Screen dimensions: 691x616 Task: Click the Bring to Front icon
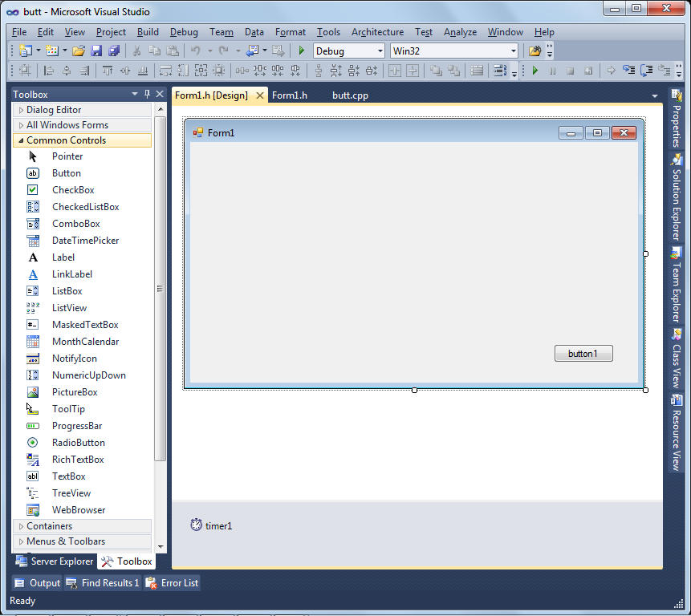point(437,71)
